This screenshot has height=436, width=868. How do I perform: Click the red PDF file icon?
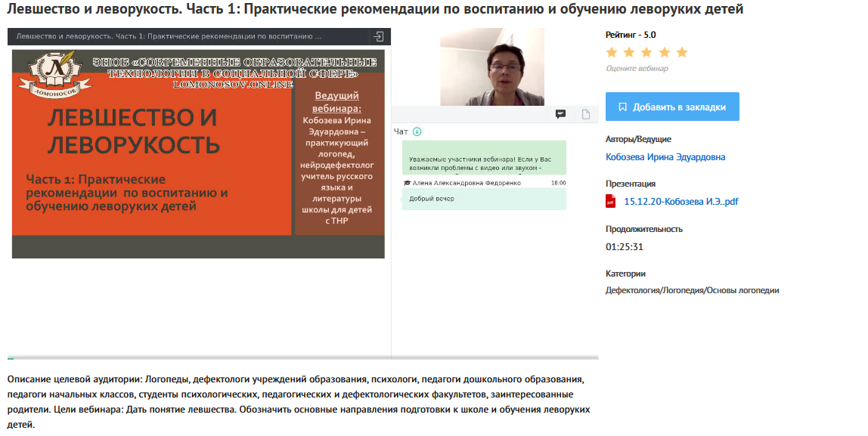[611, 201]
